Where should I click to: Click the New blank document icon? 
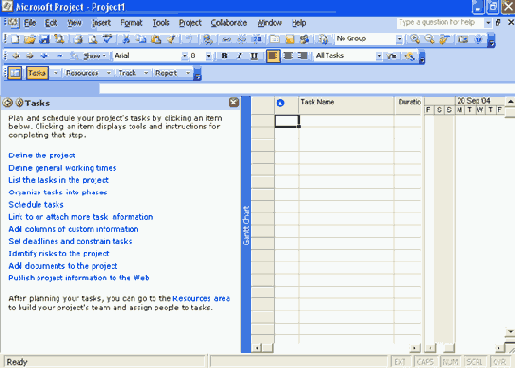click(x=15, y=39)
